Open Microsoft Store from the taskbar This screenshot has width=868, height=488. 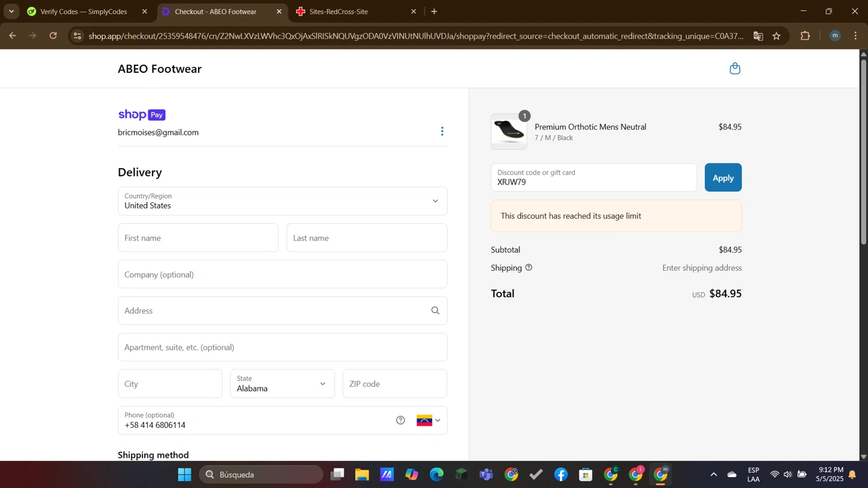click(586, 475)
